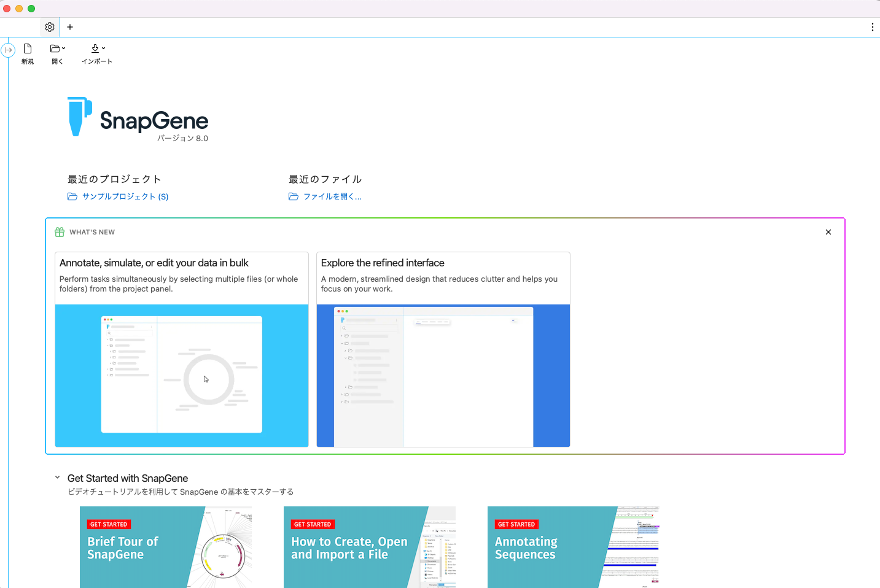This screenshot has width=880, height=588.
Task: Open the インポート dropdown arrow
Action: (x=104, y=47)
